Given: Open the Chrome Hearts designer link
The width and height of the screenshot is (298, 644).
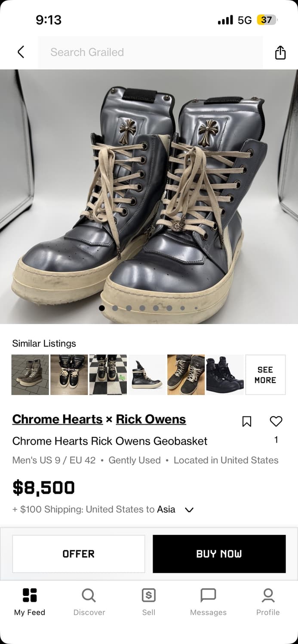Looking at the screenshot, I should (58, 419).
